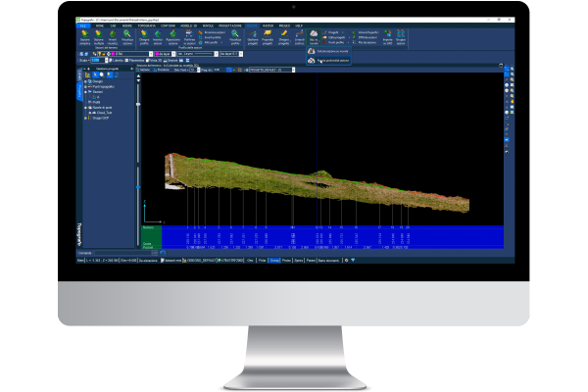The width and height of the screenshot is (588, 392).
Task: Expand the Gruppi GCP tree node
Action: coord(85,118)
